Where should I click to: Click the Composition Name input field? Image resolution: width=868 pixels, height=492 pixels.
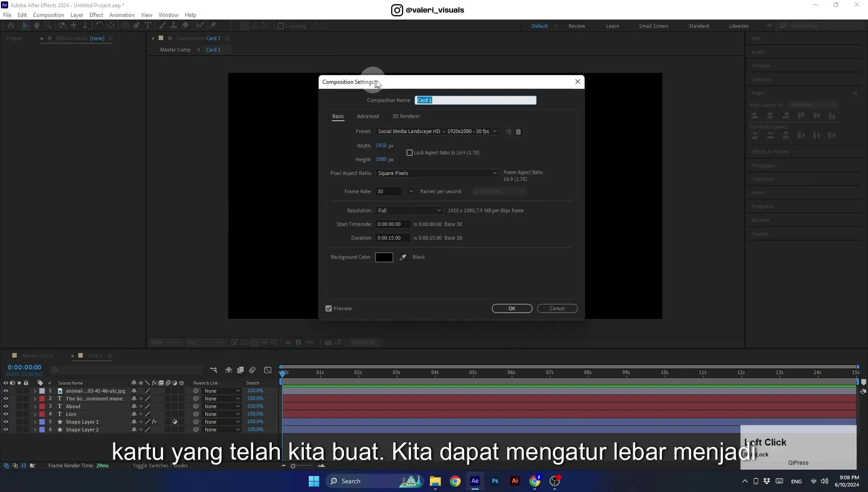coord(476,100)
